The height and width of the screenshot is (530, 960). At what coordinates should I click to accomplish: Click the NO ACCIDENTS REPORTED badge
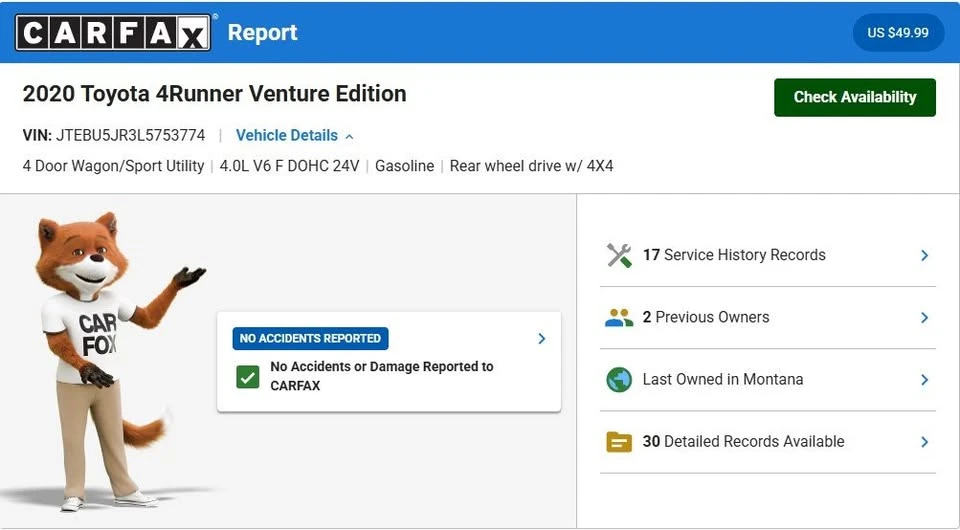310,338
